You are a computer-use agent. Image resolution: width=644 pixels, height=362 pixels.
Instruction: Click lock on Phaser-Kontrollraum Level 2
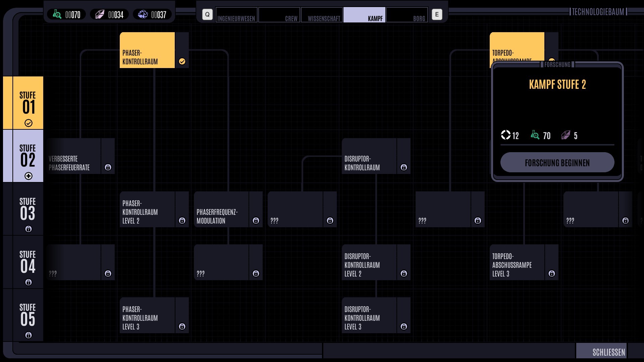182,221
